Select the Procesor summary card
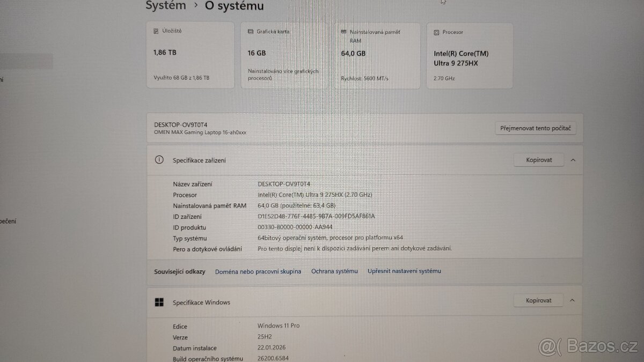The image size is (644, 362). tap(470, 55)
